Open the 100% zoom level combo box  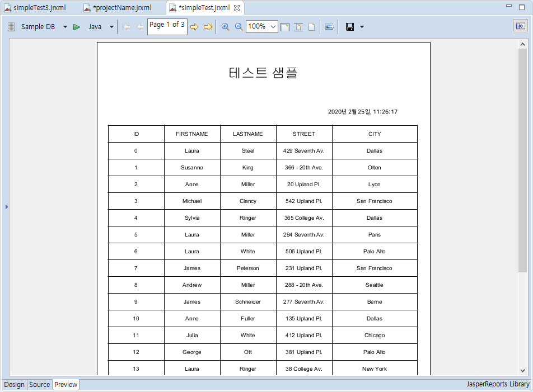(262, 26)
